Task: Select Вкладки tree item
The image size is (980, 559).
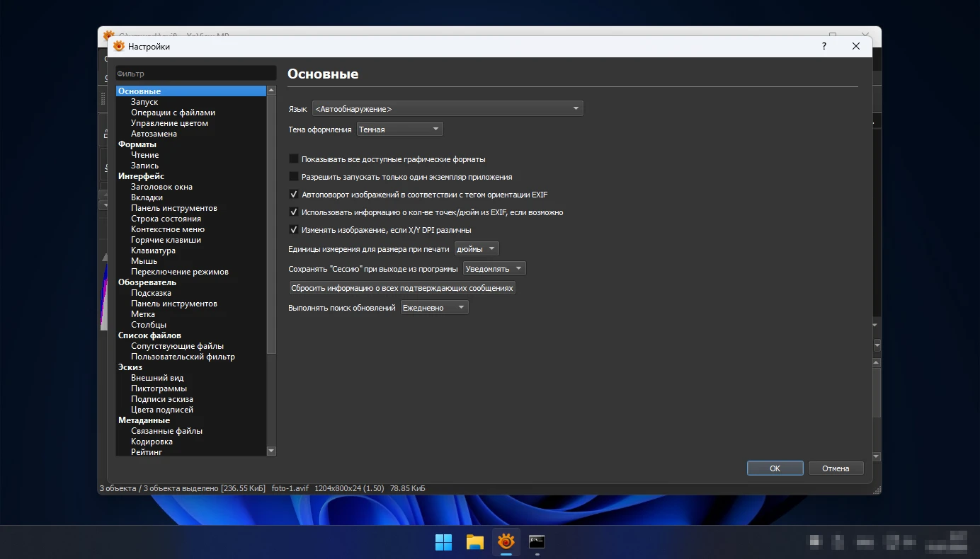Action: [147, 197]
